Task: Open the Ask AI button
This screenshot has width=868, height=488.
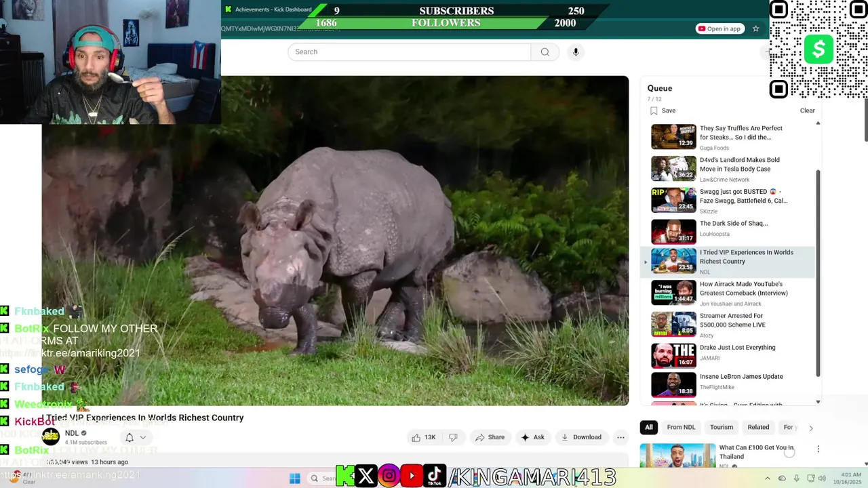Action: [x=532, y=437]
